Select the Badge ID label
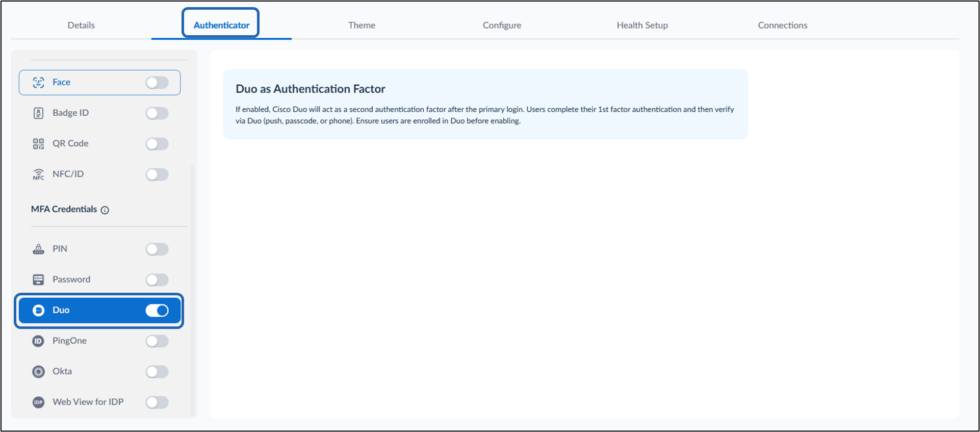The width and height of the screenshot is (980, 432). [x=70, y=113]
